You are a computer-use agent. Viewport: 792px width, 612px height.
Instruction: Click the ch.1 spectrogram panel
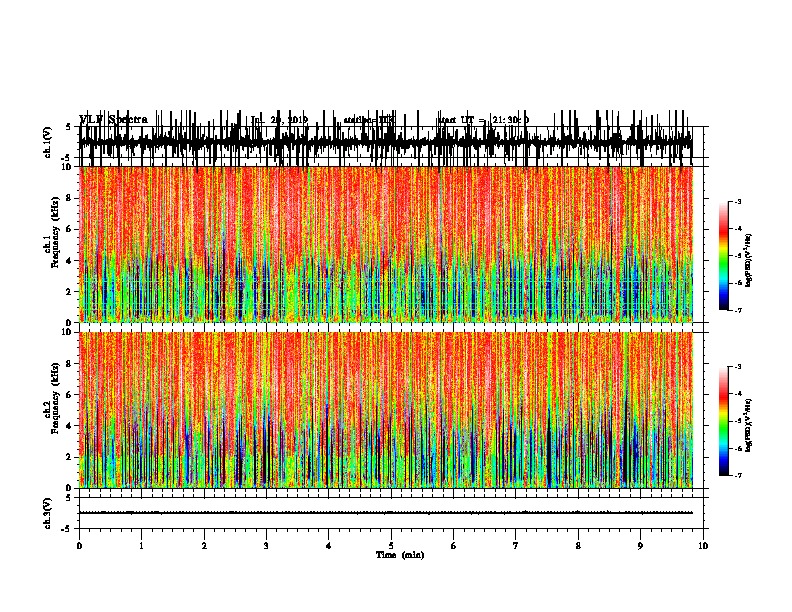(386, 244)
